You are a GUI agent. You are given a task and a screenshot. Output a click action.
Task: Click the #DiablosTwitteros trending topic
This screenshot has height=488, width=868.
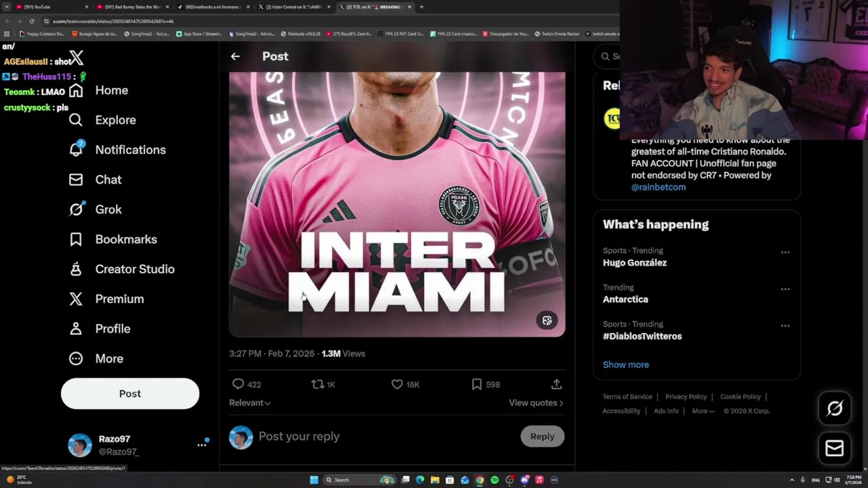642,336
